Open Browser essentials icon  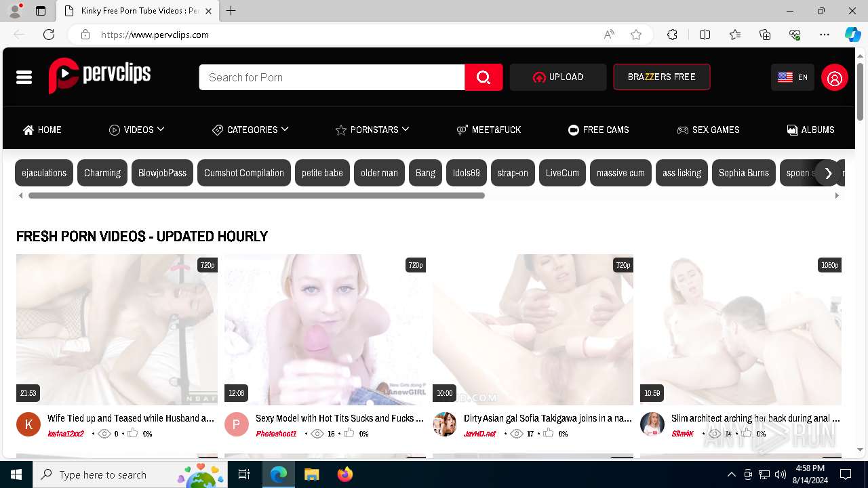click(x=795, y=35)
